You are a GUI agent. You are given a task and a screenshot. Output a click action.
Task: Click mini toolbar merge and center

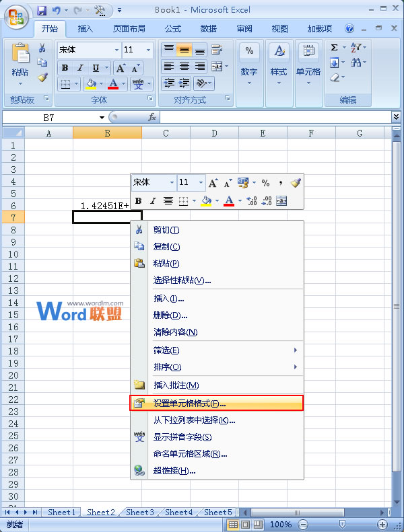[281, 201]
